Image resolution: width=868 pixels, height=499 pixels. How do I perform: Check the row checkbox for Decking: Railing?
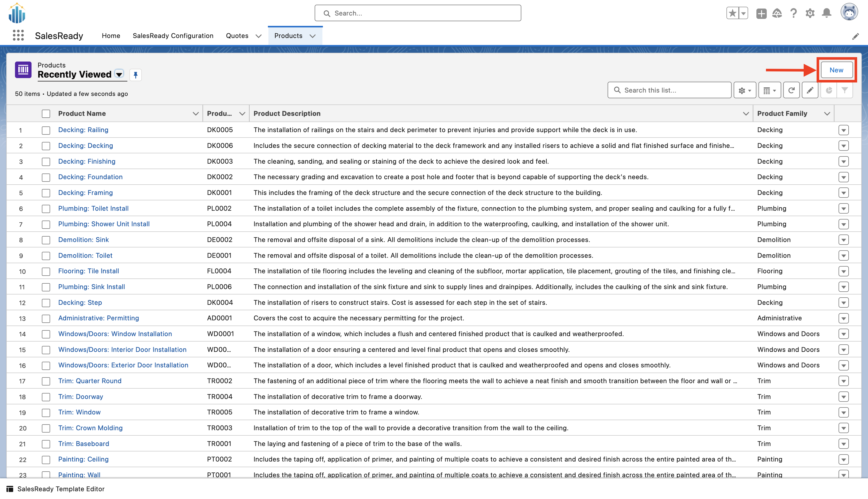(x=46, y=130)
